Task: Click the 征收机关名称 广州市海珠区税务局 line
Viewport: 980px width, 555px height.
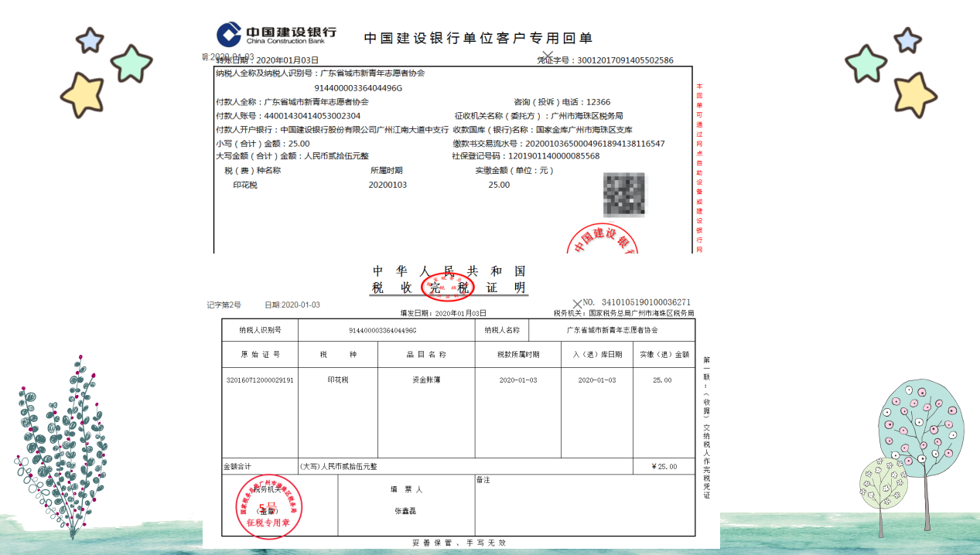Action: pos(538,115)
